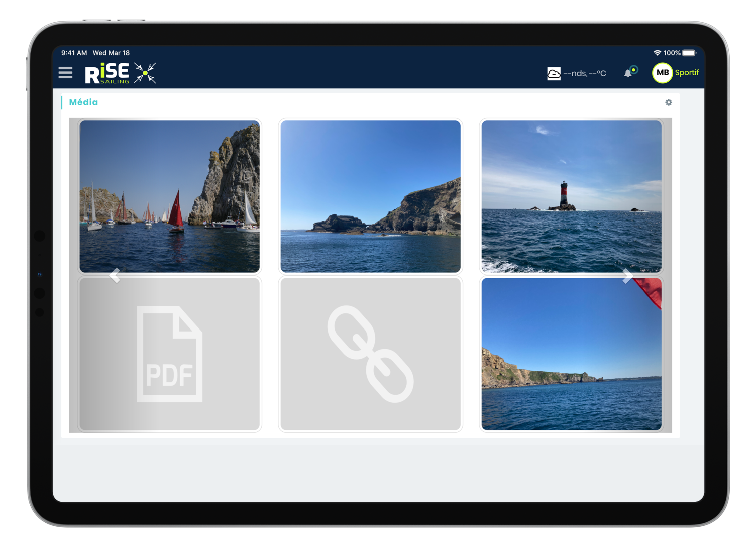Check the battery 100% indicator
The width and height of the screenshot is (756, 549).
(680, 53)
